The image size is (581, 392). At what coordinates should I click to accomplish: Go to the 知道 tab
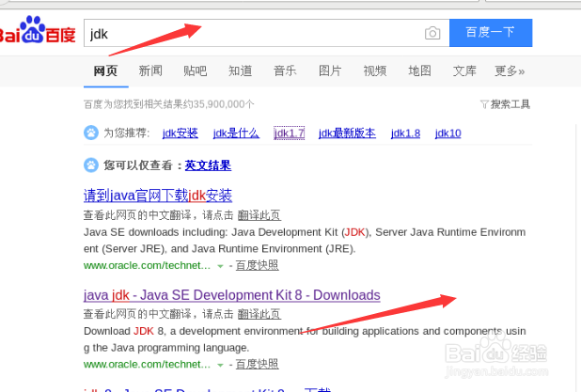240,71
